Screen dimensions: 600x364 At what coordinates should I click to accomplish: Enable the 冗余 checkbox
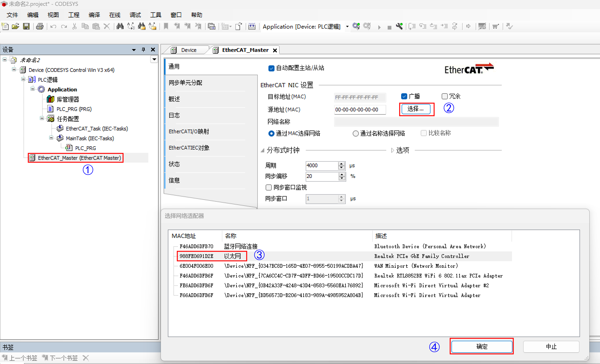(444, 96)
